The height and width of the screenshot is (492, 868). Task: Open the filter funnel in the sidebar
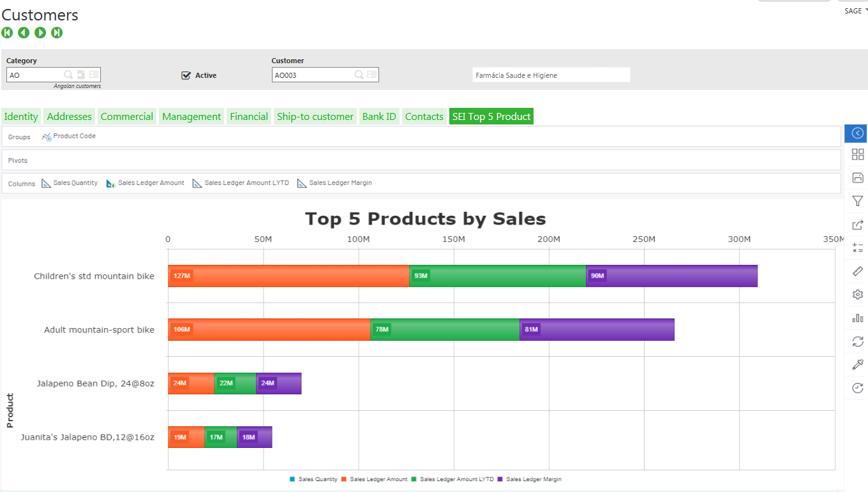pyautogui.click(x=858, y=201)
